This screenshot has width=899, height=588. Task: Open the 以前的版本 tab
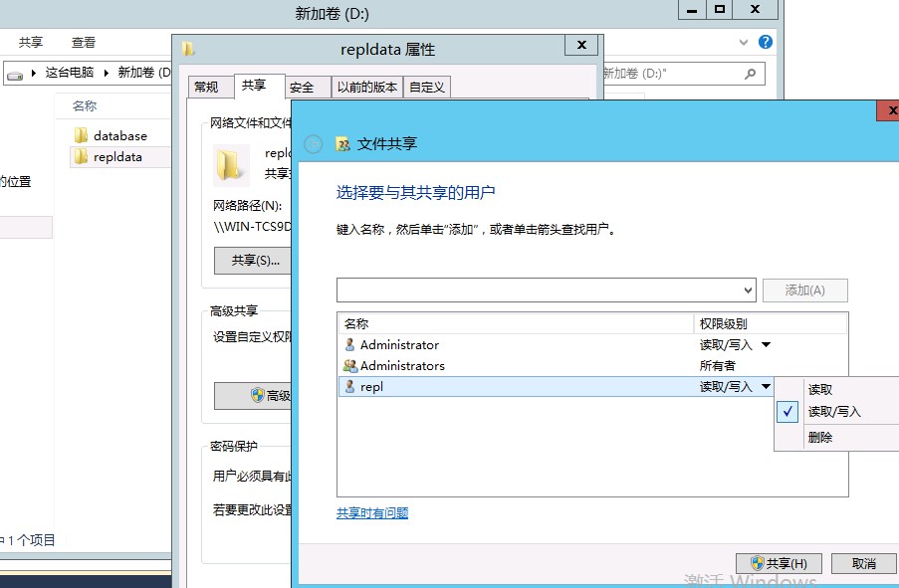(x=366, y=88)
